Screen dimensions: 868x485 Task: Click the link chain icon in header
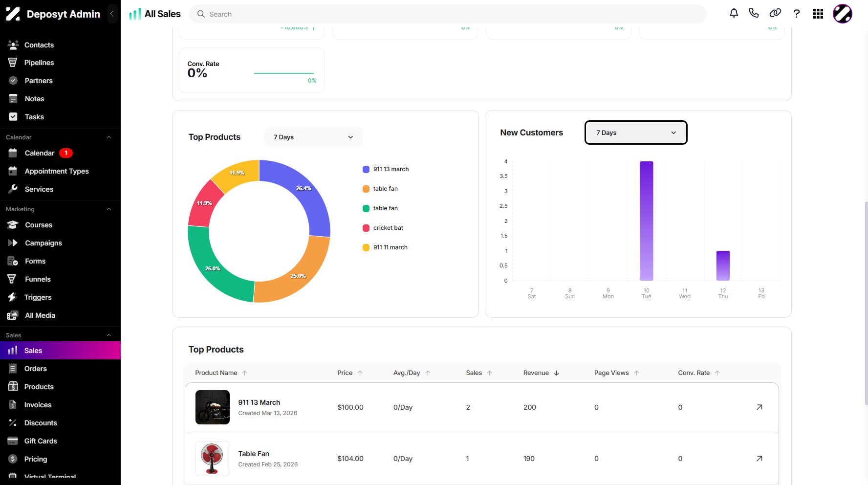click(775, 13)
